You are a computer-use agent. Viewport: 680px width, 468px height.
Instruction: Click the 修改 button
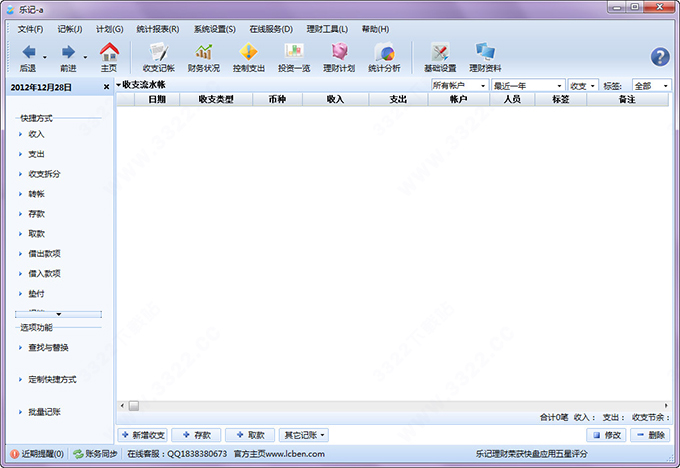click(606, 435)
